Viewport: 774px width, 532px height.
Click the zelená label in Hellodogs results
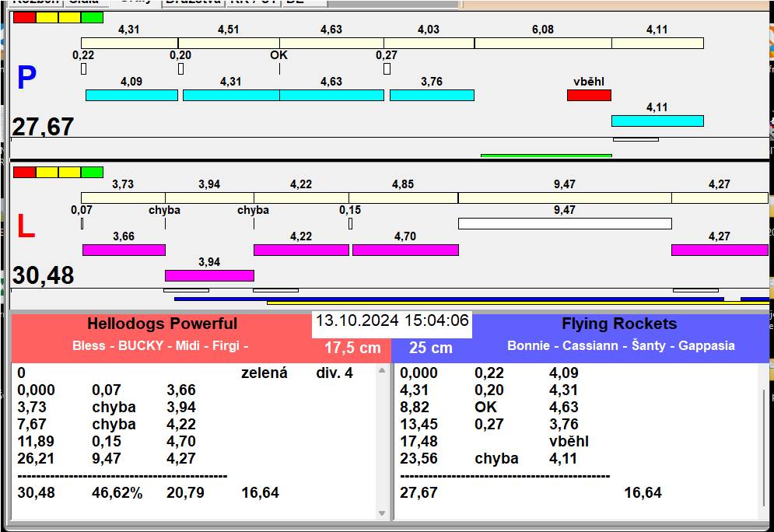click(264, 373)
